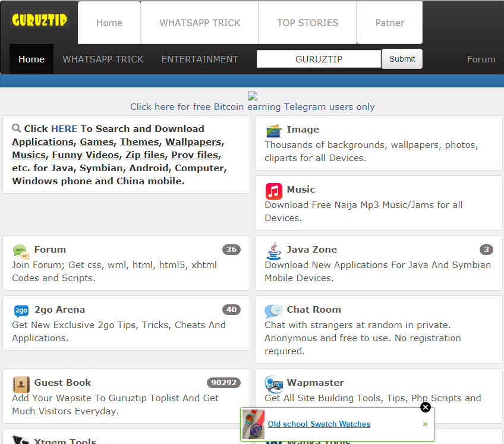Click Download New Applications For Java text
The height and width of the screenshot is (444, 504).
(x=377, y=272)
